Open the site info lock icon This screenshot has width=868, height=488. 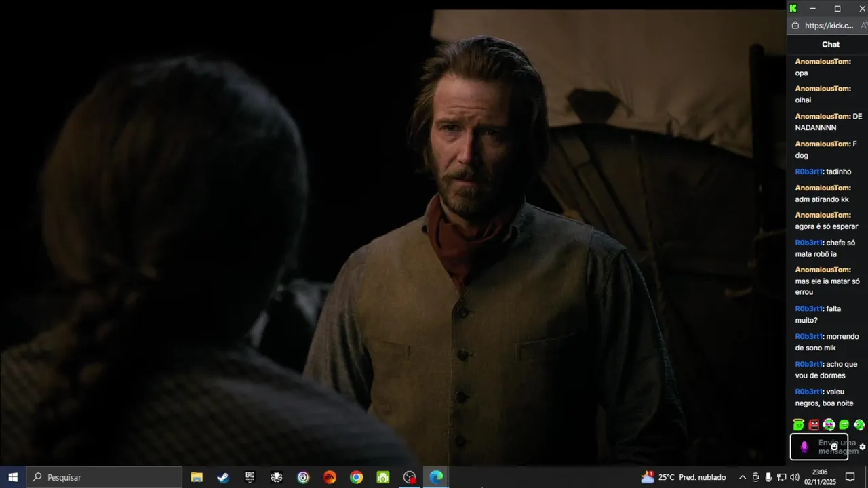795,26
